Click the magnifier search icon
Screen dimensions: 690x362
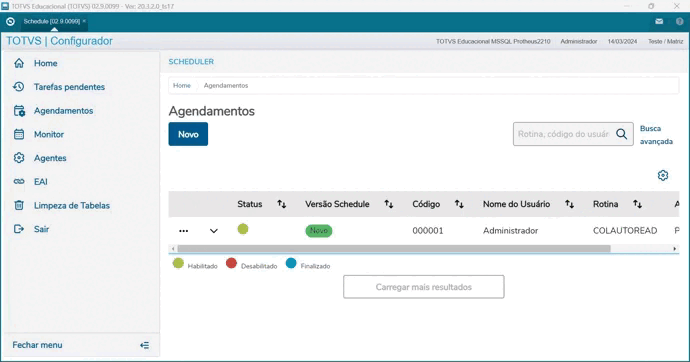pos(621,134)
